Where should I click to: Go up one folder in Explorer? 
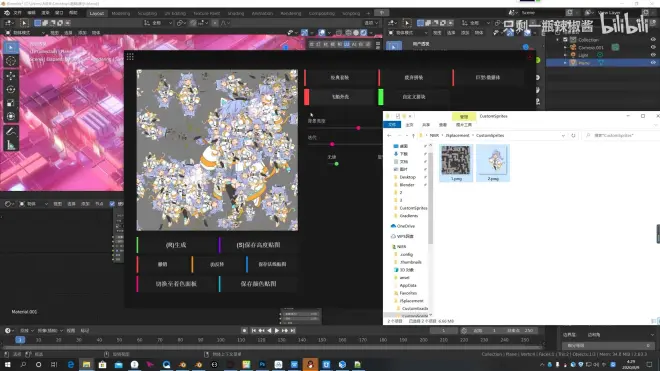[x=413, y=136]
